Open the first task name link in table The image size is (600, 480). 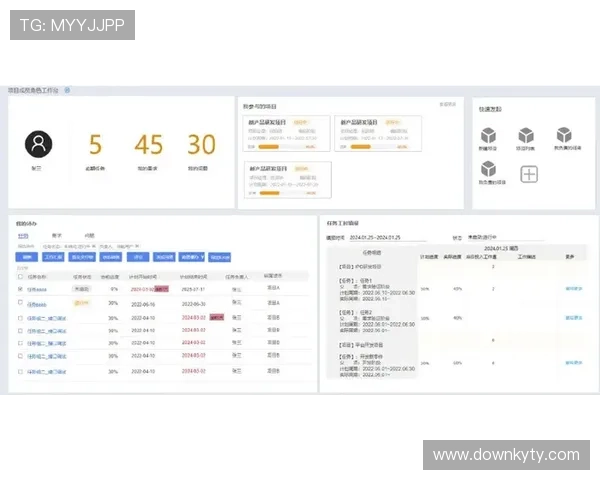(x=38, y=289)
